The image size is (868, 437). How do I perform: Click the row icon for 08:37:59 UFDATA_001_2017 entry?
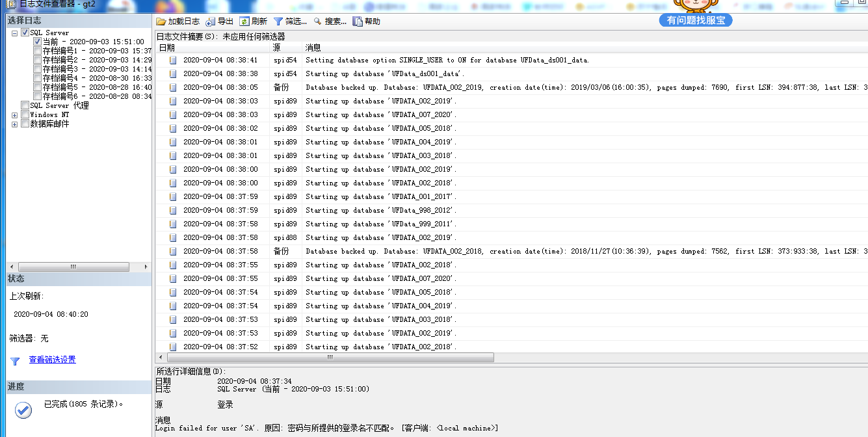[x=173, y=196]
